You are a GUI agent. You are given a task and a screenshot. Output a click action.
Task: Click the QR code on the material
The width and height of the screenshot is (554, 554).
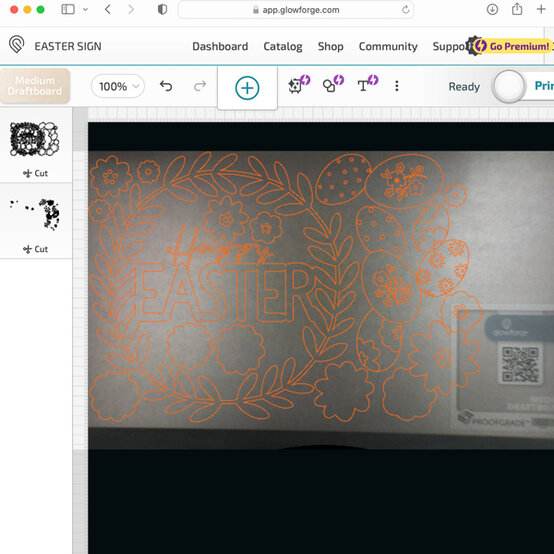[x=520, y=364]
